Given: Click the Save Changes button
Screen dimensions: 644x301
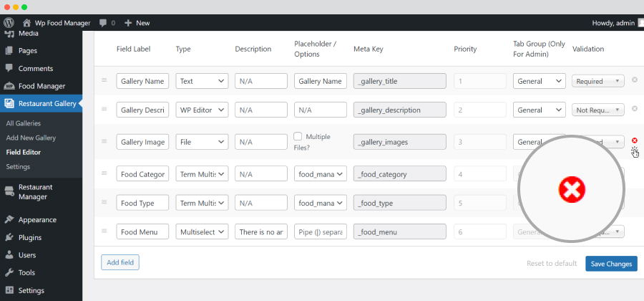Looking at the screenshot, I should [611, 264].
